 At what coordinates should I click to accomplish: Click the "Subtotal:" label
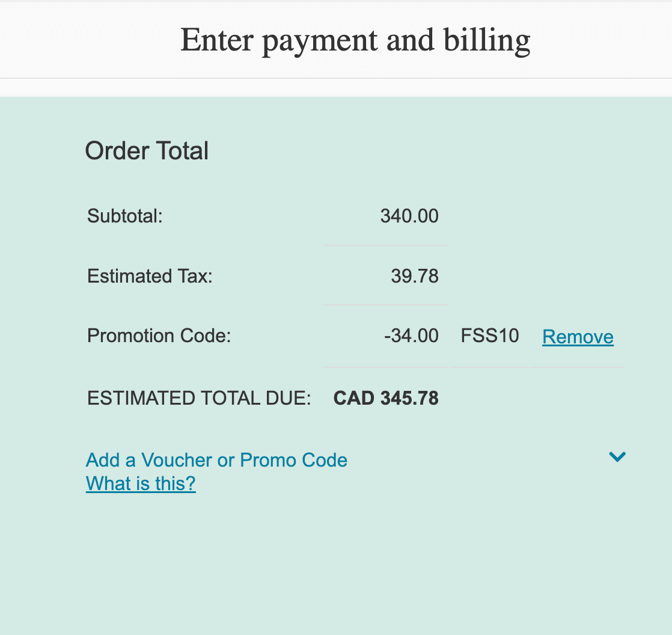(x=125, y=216)
